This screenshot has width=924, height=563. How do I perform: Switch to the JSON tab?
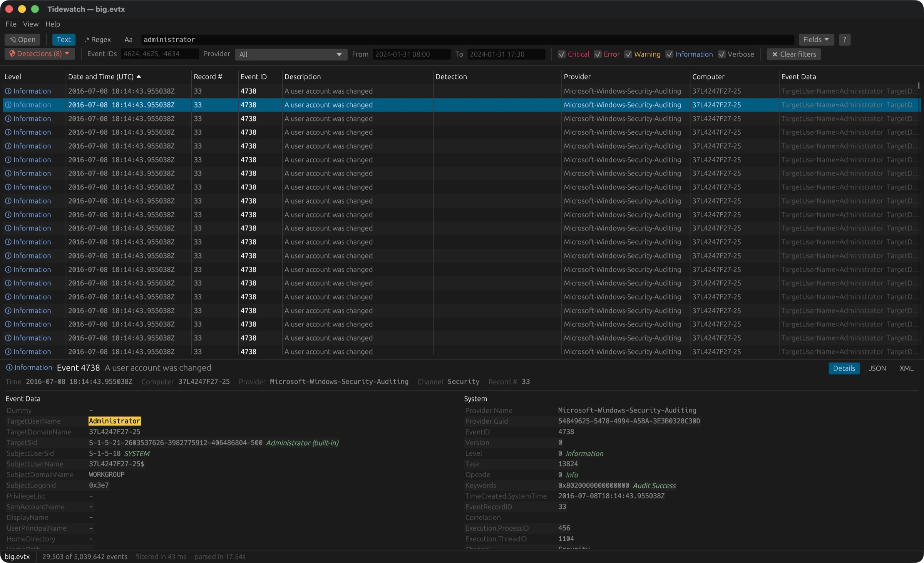[877, 368]
